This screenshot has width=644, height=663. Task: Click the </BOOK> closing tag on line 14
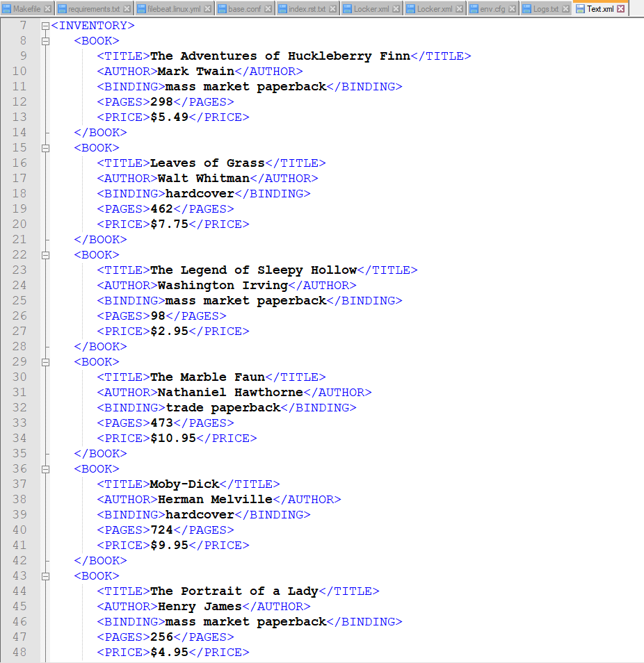tap(100, 133)
